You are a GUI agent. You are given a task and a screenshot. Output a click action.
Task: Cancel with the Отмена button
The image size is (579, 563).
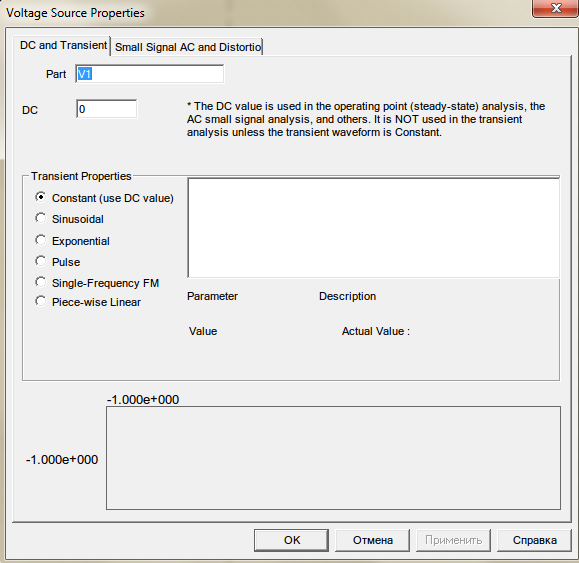pyautogui.click(x=373, y=540)
